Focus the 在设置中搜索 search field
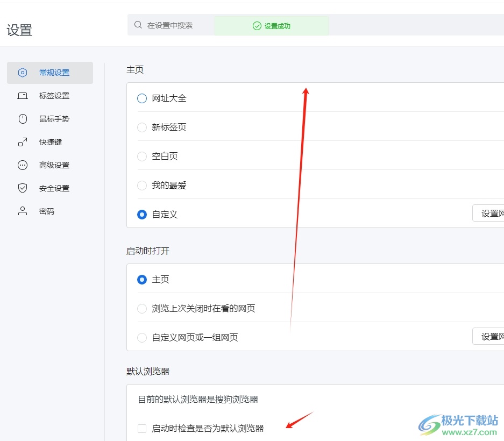504x441 pixels. pyautogui.click(x=316, y=25)
